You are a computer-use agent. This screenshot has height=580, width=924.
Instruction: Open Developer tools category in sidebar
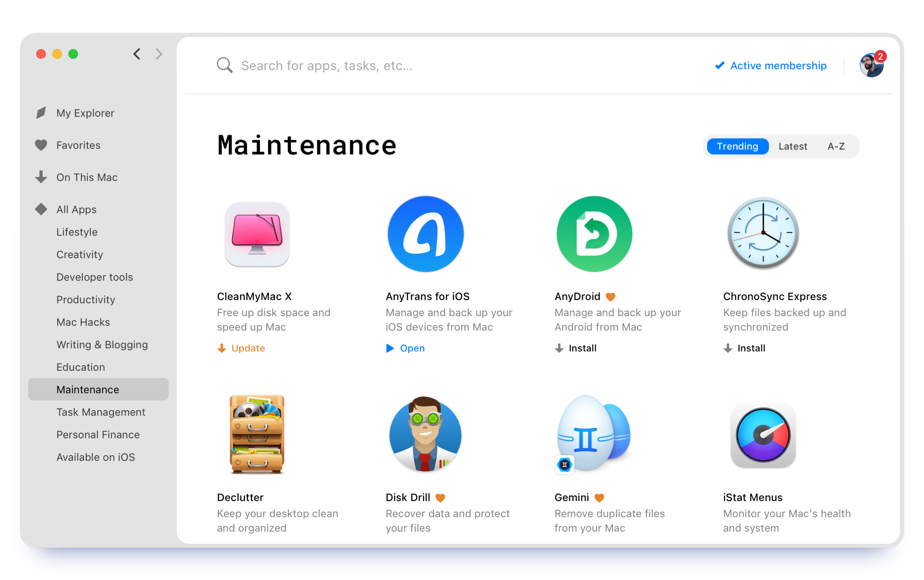(x=95, y=277)
